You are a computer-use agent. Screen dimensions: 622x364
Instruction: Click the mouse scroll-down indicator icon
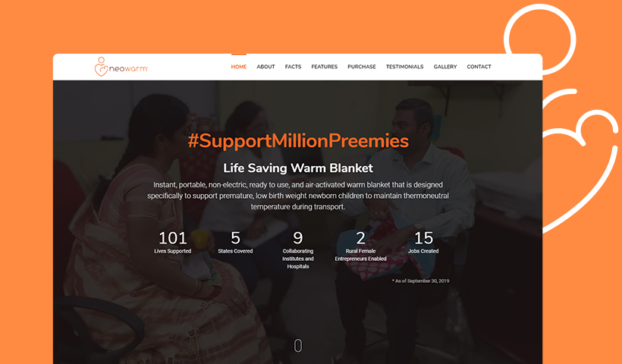tap(298, 345)
